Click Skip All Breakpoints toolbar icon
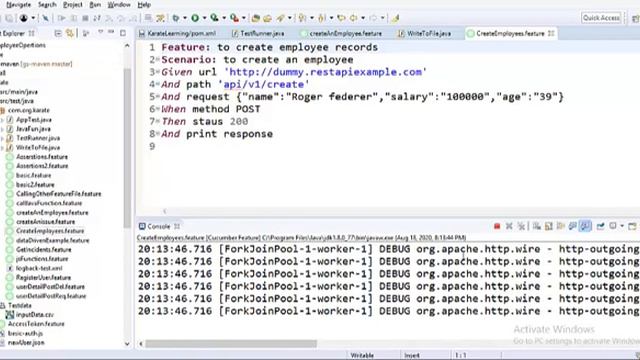 [x=45, y=18]
